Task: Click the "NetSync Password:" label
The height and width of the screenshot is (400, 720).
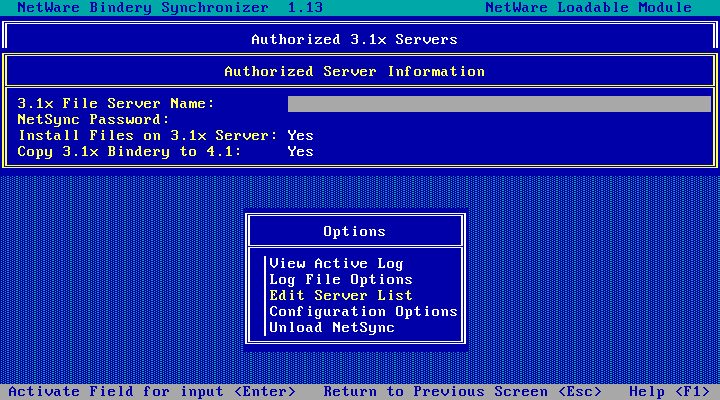Action: tap(93, 119)
